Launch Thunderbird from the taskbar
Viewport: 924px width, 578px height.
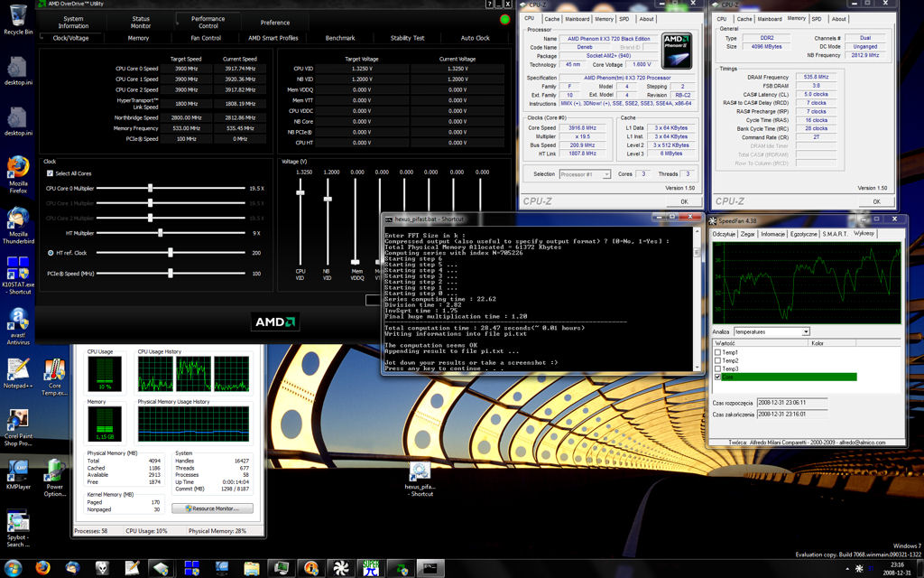(x=72, y=568)
